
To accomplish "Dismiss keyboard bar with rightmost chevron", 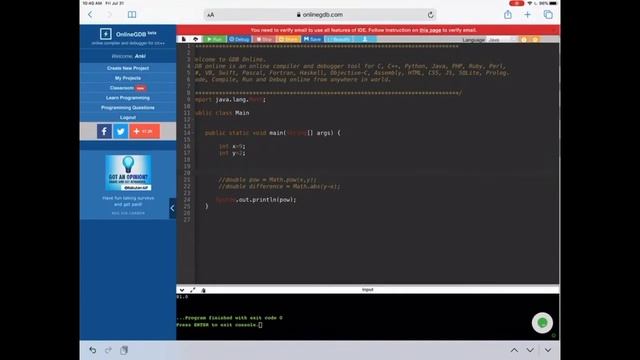I will [x=548, y=350].
